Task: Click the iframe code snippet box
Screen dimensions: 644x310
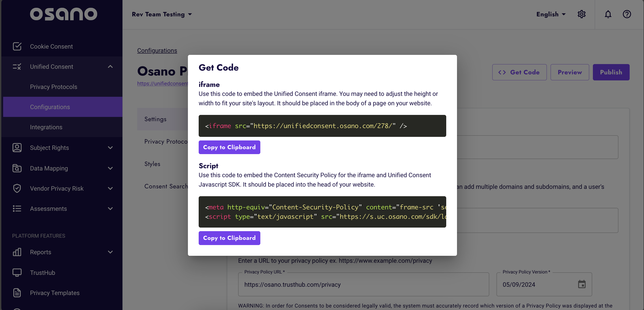Action: (322, 126)
